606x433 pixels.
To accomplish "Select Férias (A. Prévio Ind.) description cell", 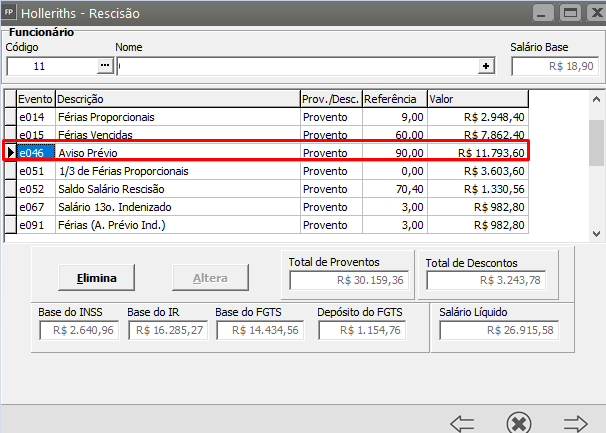I will pos(178,225).
